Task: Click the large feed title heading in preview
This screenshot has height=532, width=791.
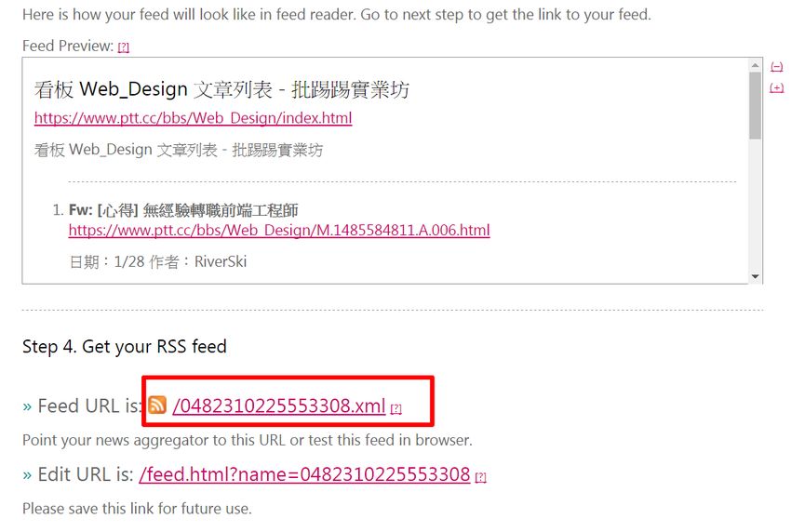Action: 221,90
